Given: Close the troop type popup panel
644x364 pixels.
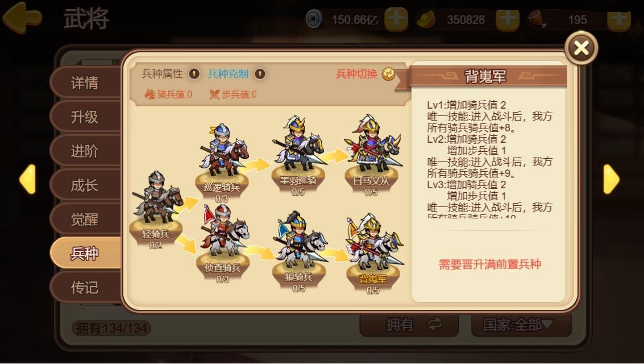Looking at the screenshot, I should pyautogui.click(x=581, y=48).
